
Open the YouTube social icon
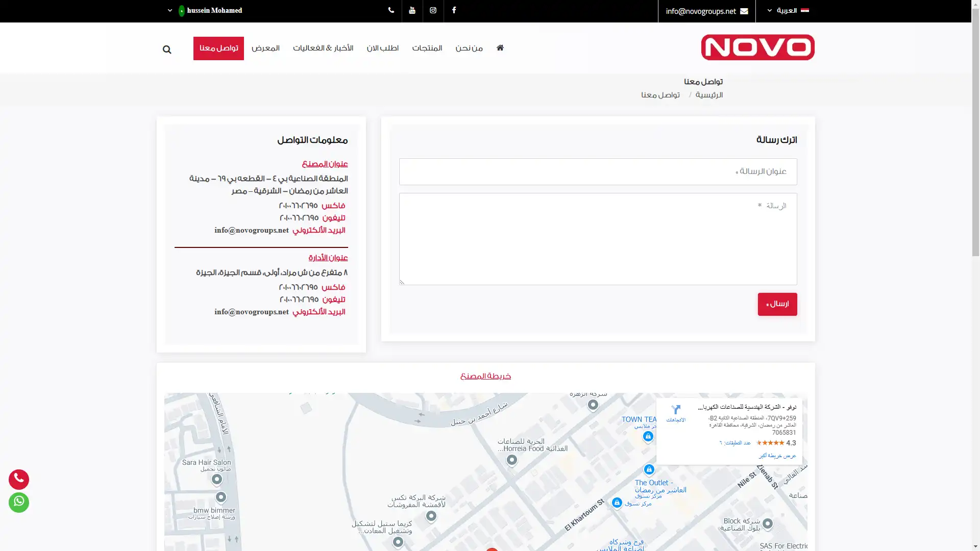click(x=412, y=11)
